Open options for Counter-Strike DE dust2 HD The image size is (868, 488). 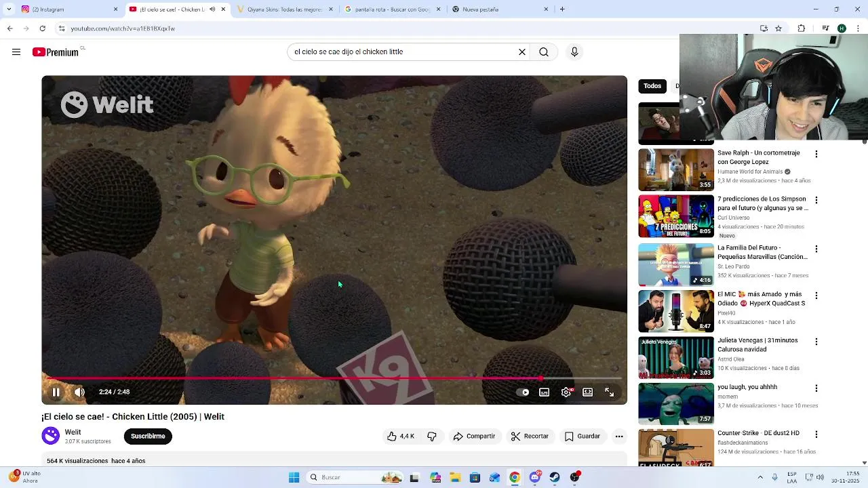coord(816,434)
